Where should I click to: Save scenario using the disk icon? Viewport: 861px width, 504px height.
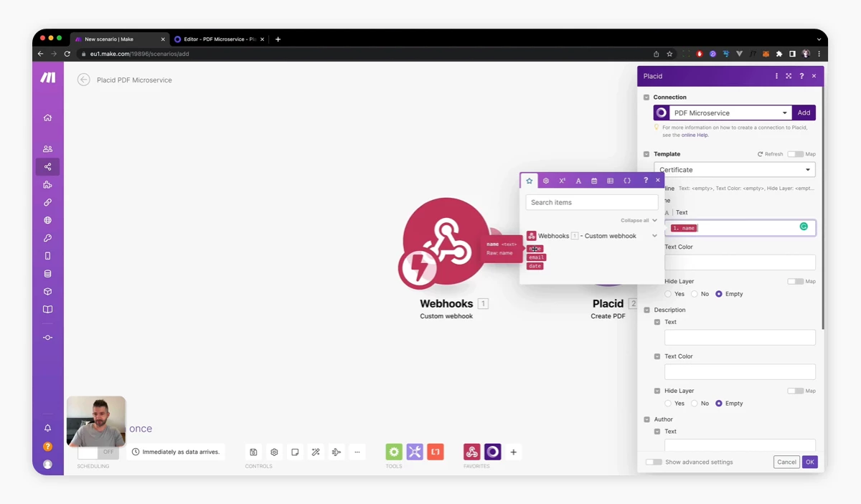(253, 452)
